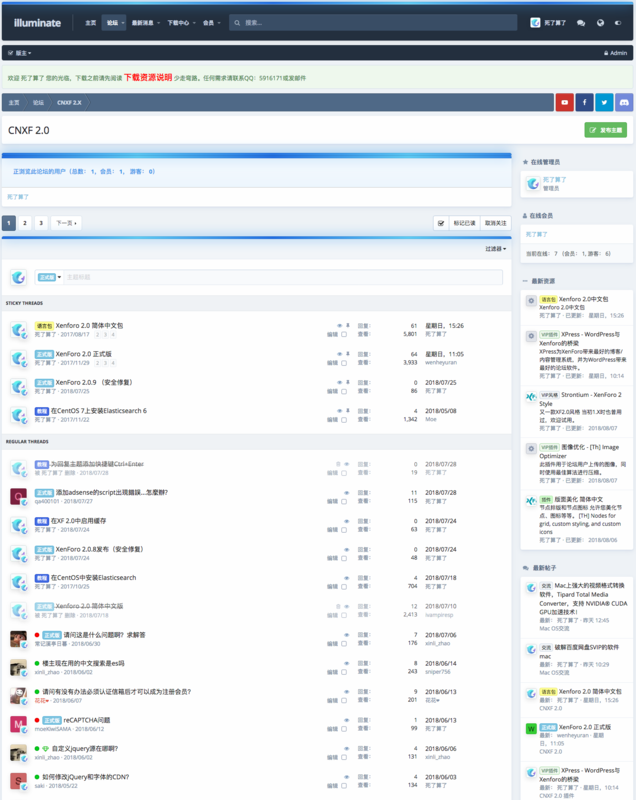636x800 pixels.
Task: Click gear resource icon beside Xenforo 2.0中文包
Action: (531, 301)
